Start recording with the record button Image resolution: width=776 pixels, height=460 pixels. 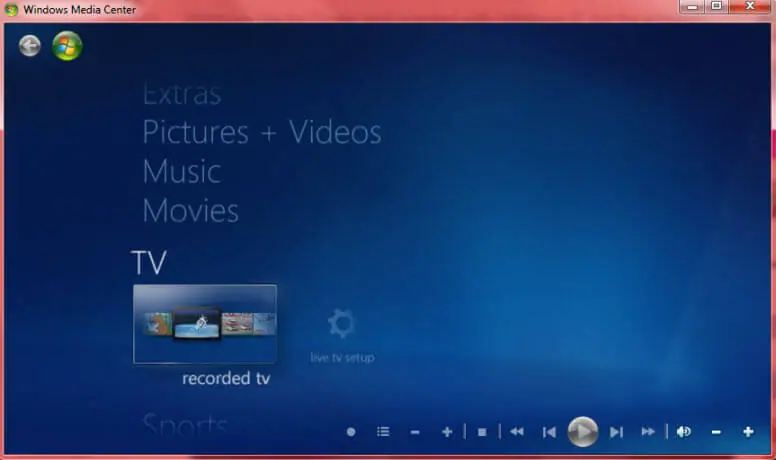tap(351, 432)
